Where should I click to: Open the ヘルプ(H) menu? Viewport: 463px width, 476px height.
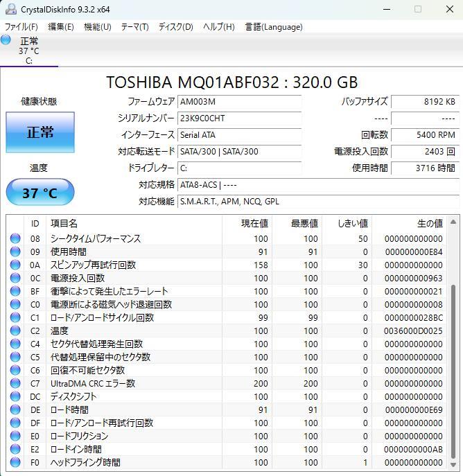pos(218,27)
